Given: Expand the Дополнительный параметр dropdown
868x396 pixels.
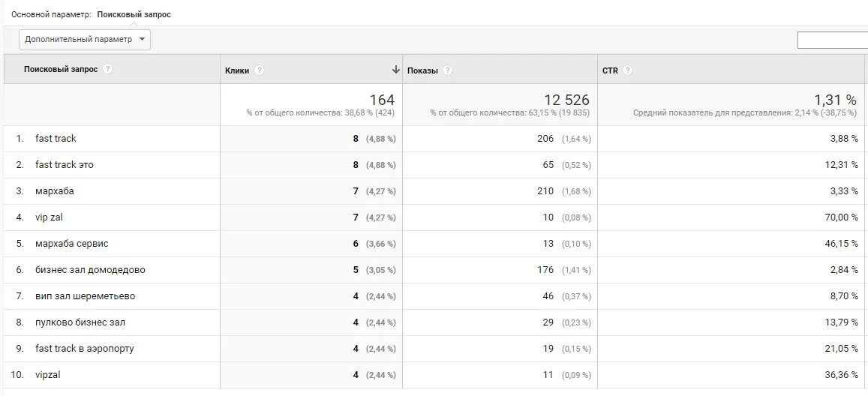Looking at the screenshot, I should [x=85, y=40].
